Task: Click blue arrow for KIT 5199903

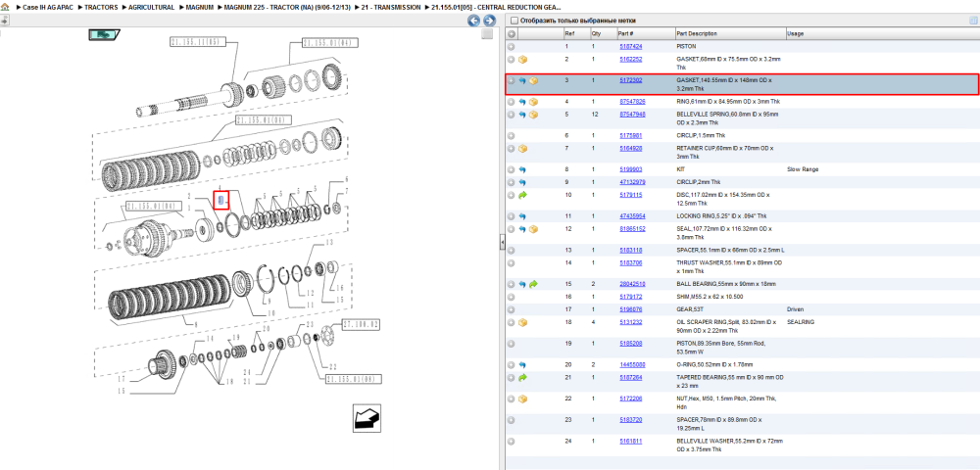Action: [522, 169]
